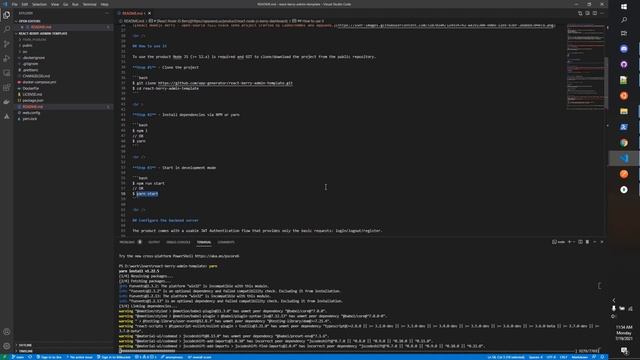Viewport: 640px width, 360px height.
Task: Open yarn.lock in explorer
Action: point(29,119)
